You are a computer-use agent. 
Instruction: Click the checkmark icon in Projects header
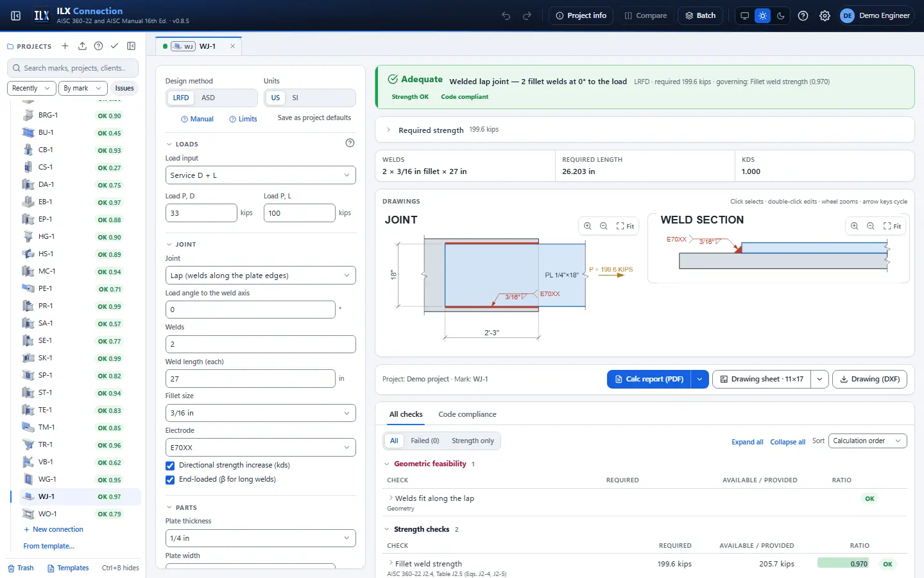coord(114,46)
